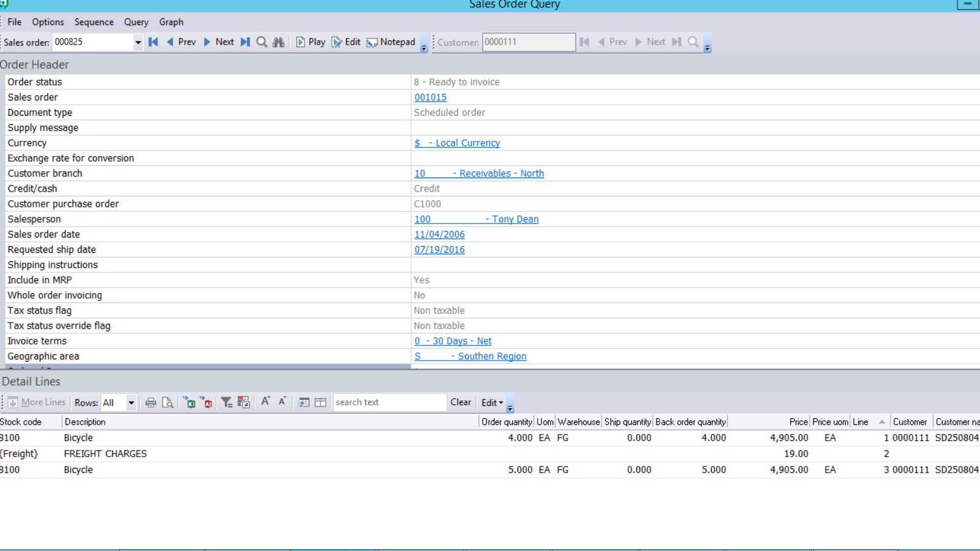The image size is (980, 551).
Task: Select the Play toolbar icon
Action: point(311,42)
